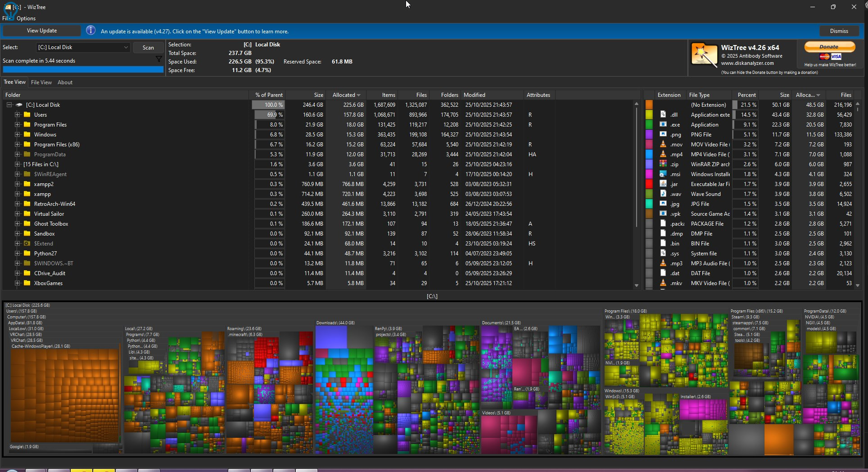
Task: Click the WizTree magic wand logo
Action: [x=704, y=56]
